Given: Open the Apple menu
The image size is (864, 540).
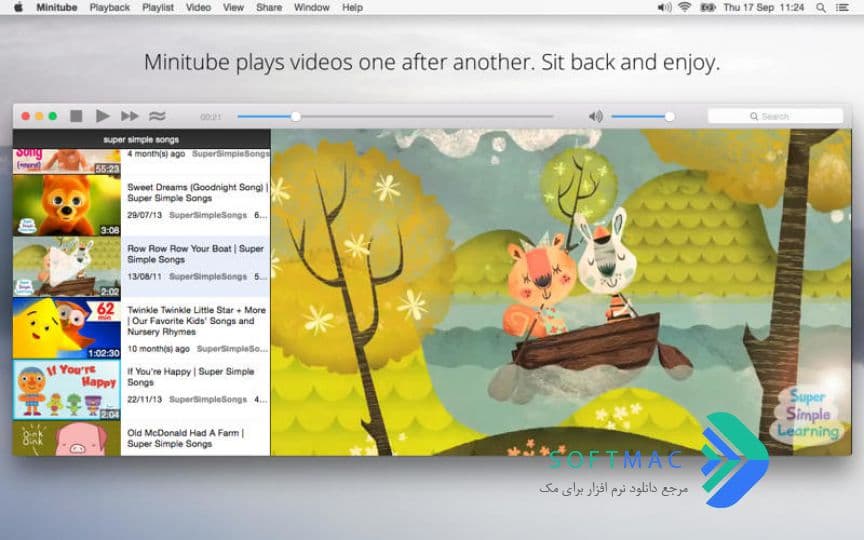Looking at the screenshot, I should (x=18, y=8).
